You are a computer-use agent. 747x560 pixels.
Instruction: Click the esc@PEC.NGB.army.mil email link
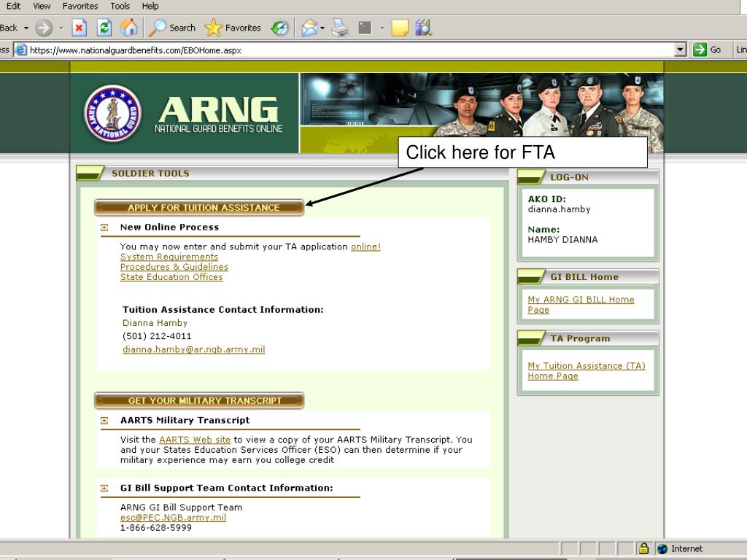tap(173, 518)
